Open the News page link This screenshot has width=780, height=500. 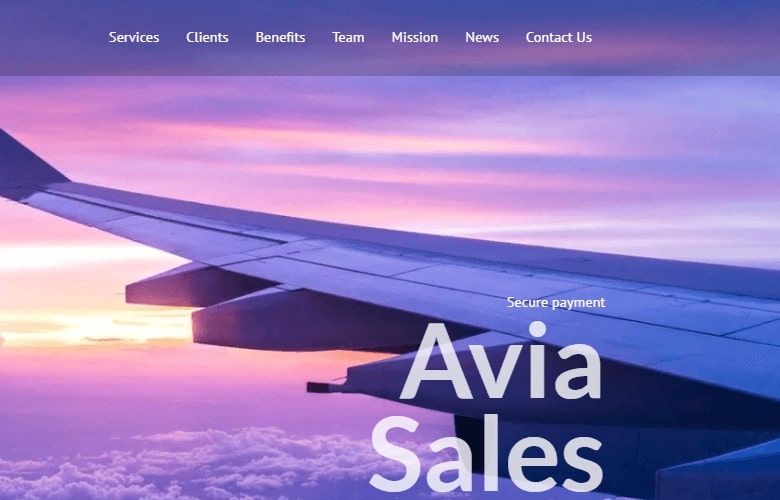pyautogui.click(x=482, y=37)
